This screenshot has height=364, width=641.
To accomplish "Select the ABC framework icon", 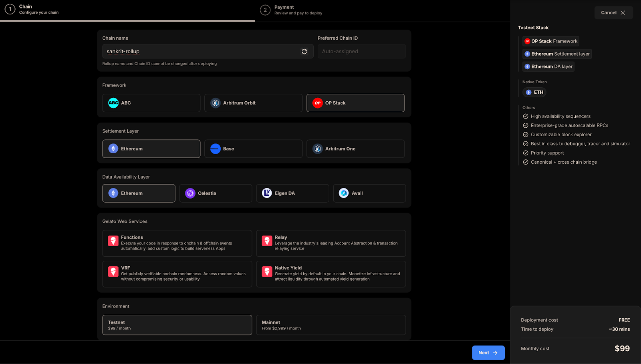I will pyautogui.click(x=113, y=103).
